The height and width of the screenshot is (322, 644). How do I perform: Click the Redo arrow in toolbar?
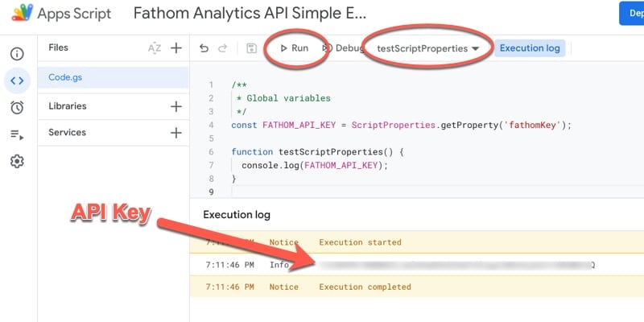click(x=222, y=48)
